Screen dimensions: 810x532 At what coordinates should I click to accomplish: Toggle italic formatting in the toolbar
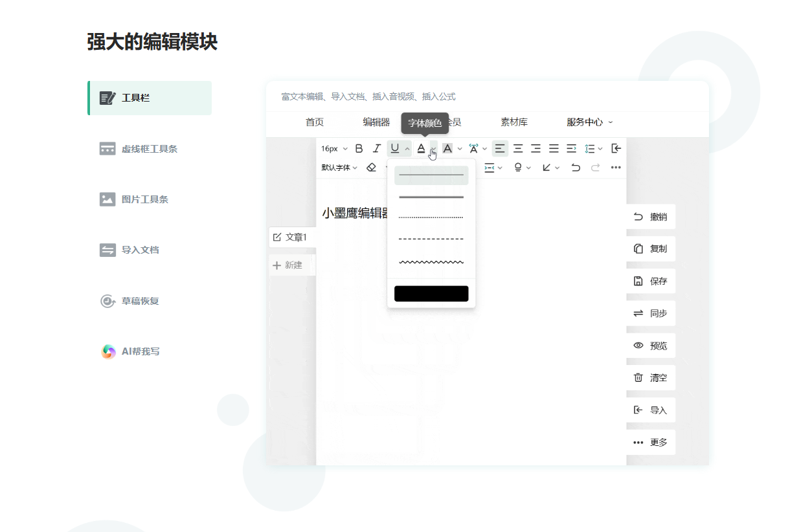coord(376,149)
